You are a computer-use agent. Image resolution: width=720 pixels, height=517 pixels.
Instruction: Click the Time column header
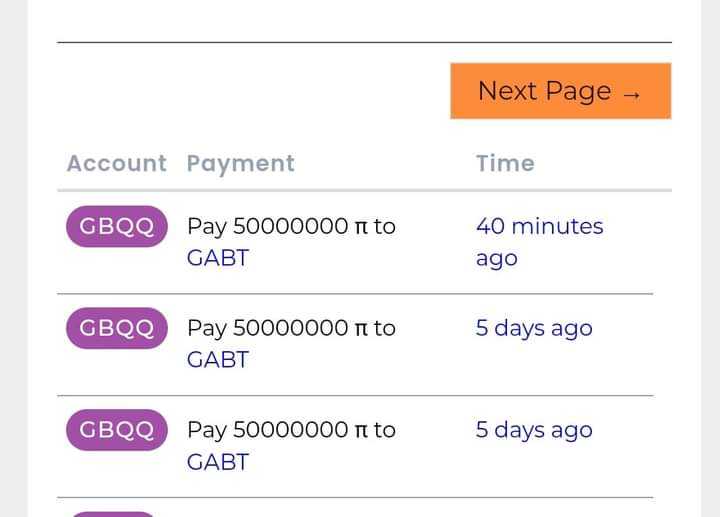(x=505, y=163)
